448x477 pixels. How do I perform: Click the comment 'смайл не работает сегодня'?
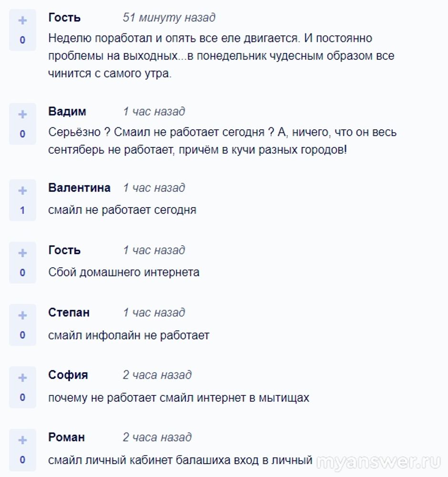point(122,210)
